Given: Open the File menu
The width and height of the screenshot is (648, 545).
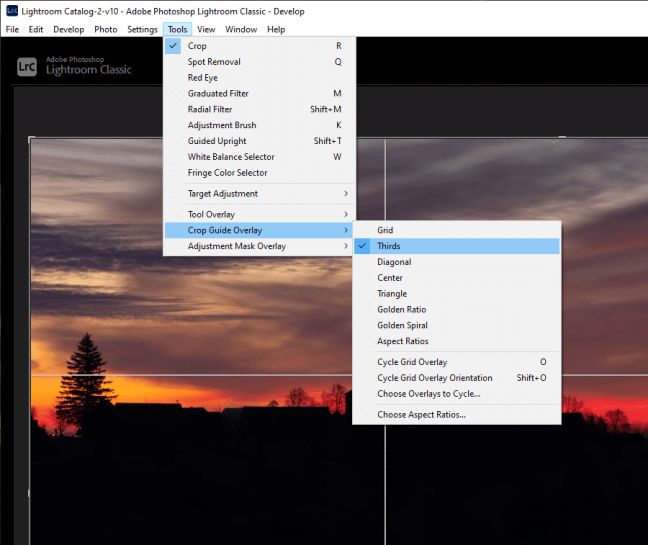Looking at the screenshot, I should pyautogui.click(x=12, y=29).
